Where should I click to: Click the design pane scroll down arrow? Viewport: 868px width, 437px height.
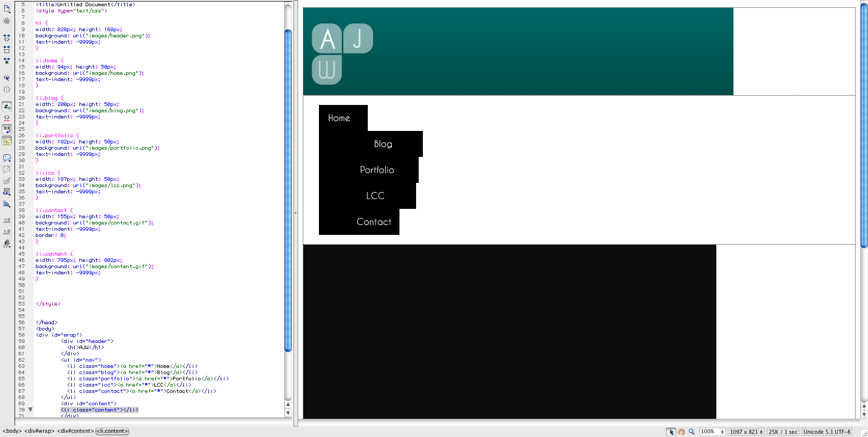(864, 414)
